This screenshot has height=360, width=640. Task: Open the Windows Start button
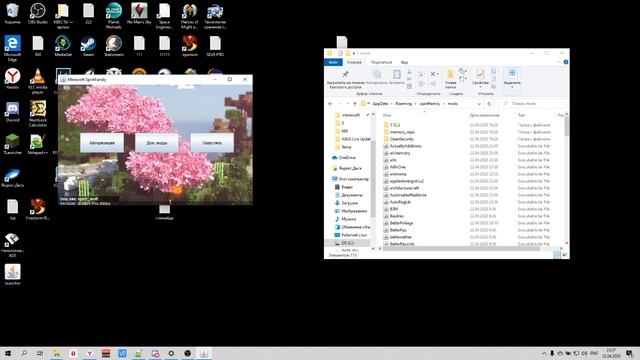[7, 353]
